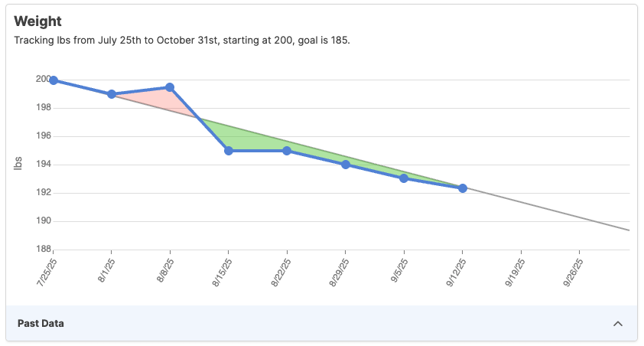Select the 8/1/25 data point

coord(112,94)
